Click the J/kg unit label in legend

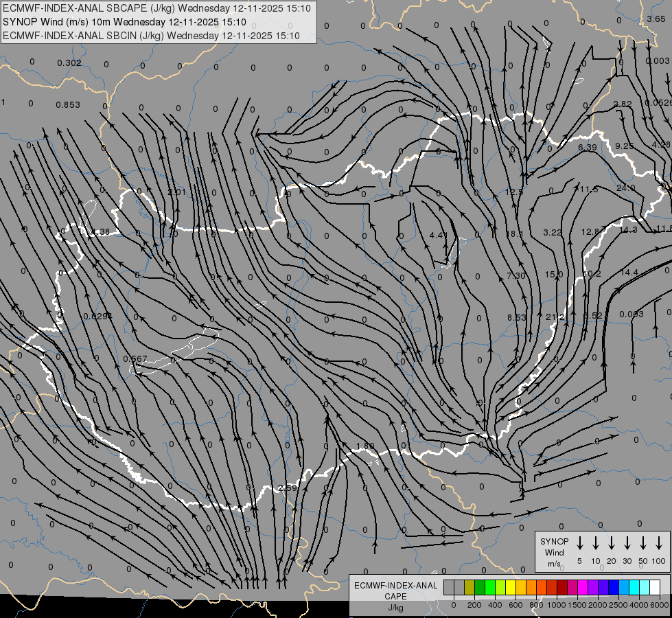tap(395, 608)
